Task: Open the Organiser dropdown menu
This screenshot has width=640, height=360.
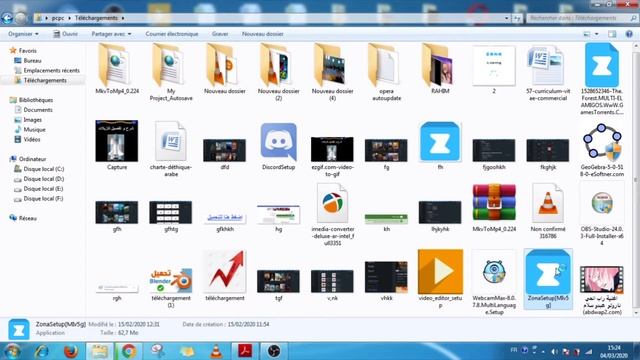Action: coord(23,34)
